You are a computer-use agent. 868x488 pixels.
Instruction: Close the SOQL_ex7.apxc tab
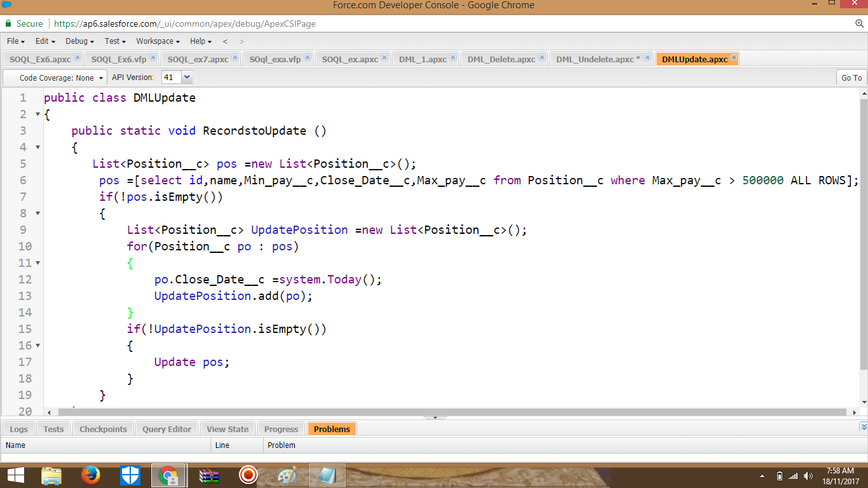[x=235, y=57]
